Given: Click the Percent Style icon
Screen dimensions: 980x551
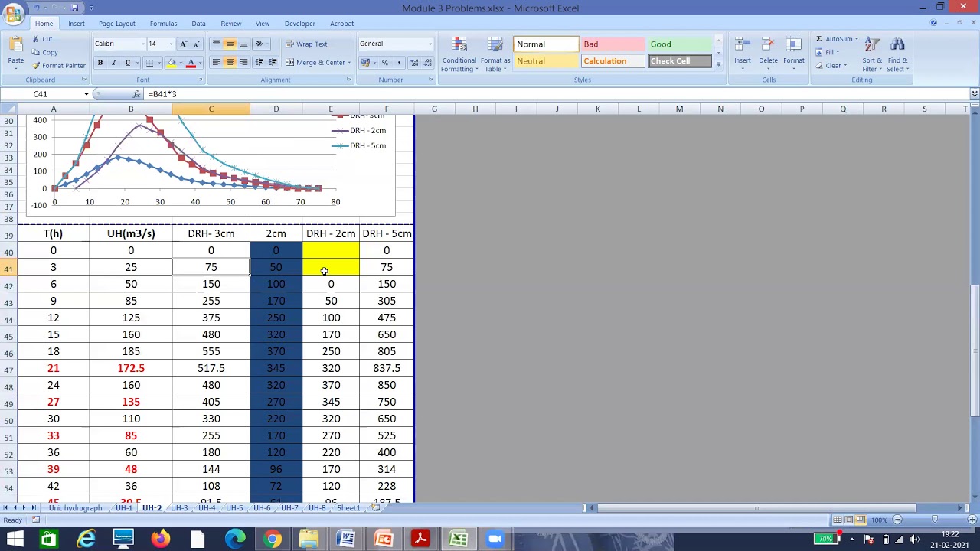Looking at the screenshot, I should [x=385, y=63].
